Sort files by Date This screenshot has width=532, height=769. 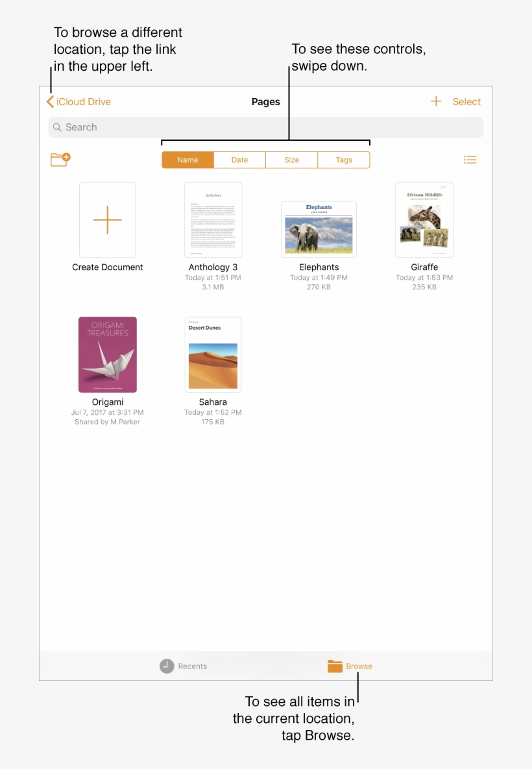click(x=239, y=159)
